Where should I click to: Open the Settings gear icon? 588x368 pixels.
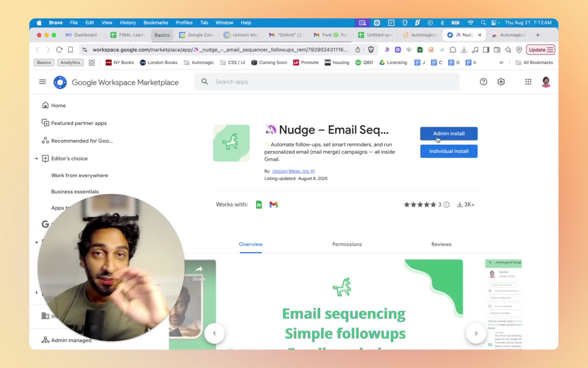501,82
